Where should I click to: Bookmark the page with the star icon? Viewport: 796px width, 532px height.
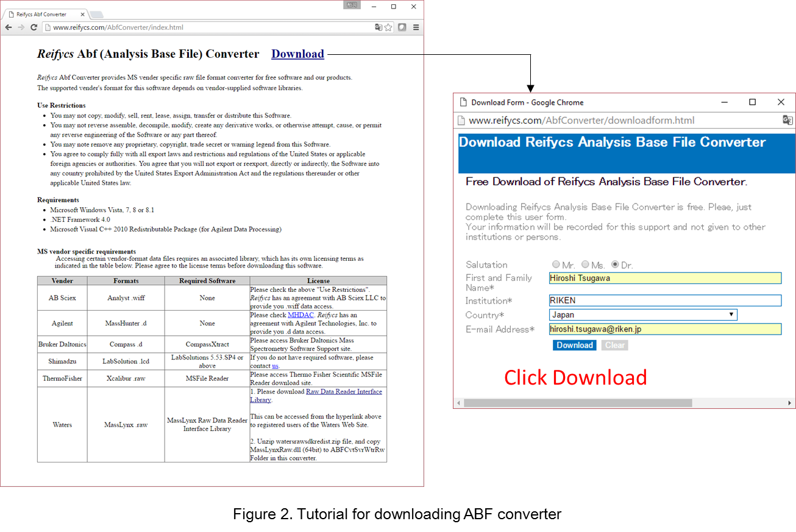click(388, 27)
